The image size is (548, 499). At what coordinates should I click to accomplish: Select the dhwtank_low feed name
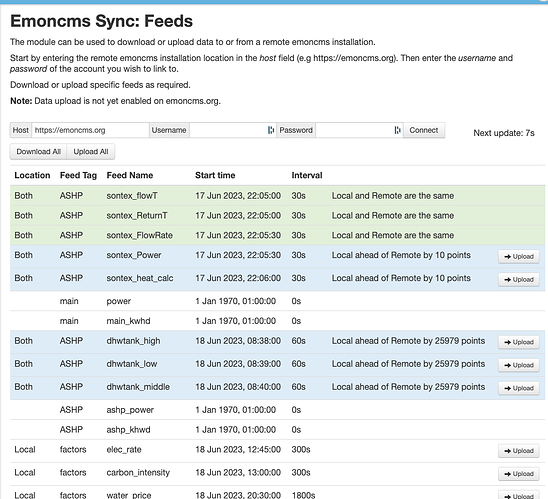click(132, 364)
